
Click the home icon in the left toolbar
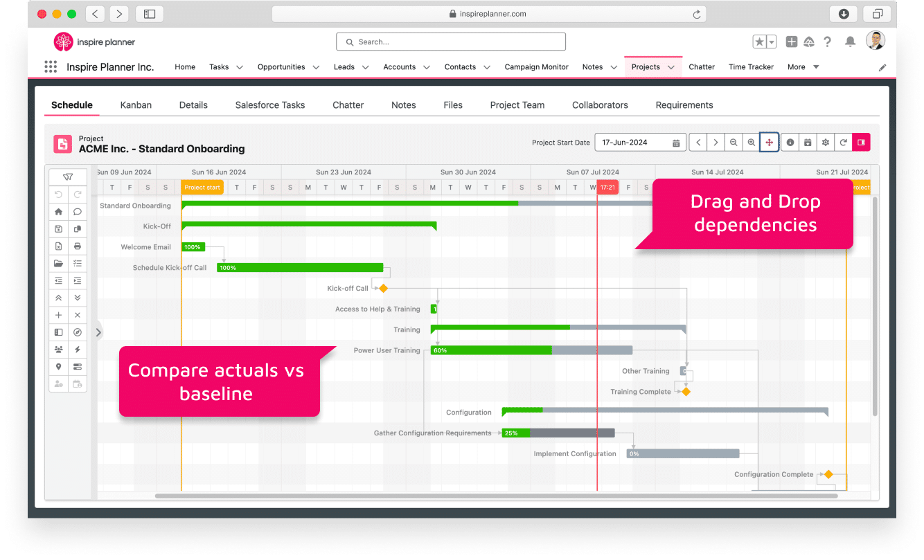tap(58, 212)
